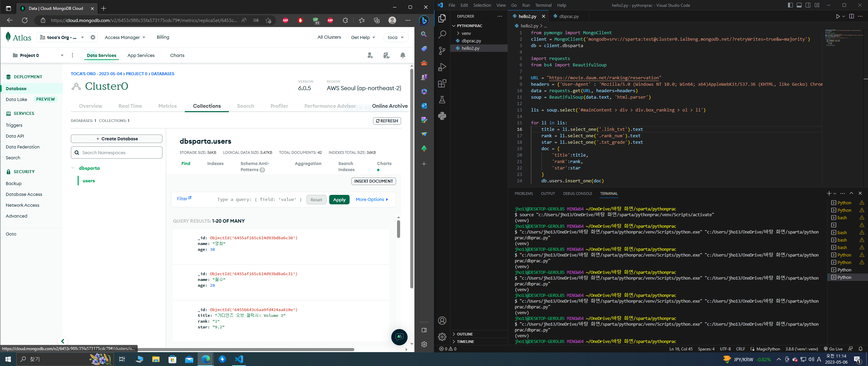Open the Indexes tab for dbsparta.users
868x366 pixels.
215,163
